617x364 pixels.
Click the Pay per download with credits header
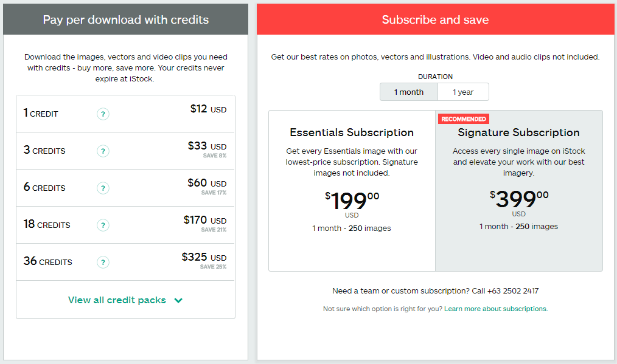(125, 19)
